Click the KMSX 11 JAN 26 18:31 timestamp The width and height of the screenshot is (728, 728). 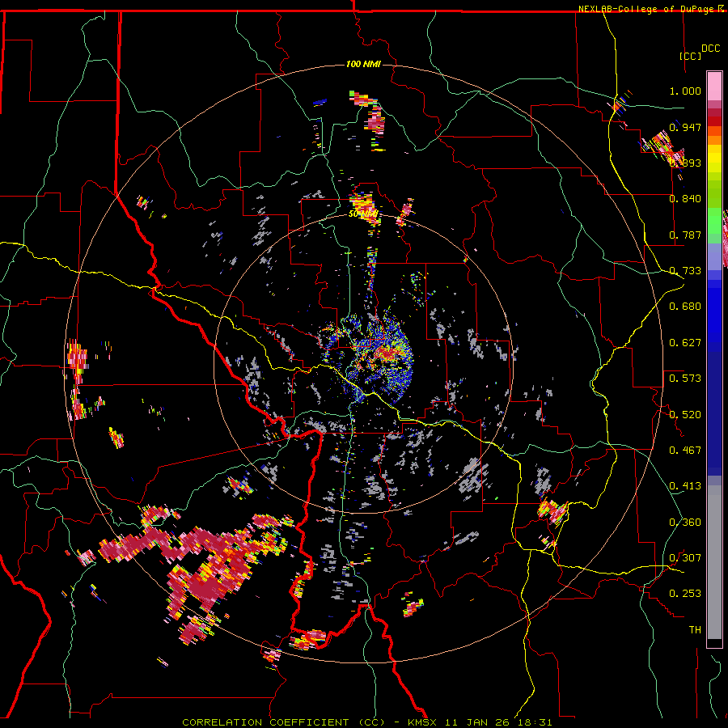coord(480,722)
